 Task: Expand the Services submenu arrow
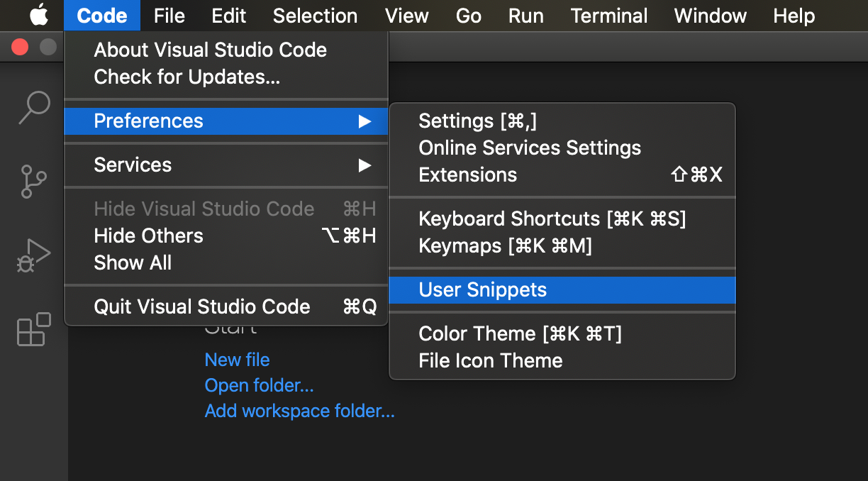[365, 165]
